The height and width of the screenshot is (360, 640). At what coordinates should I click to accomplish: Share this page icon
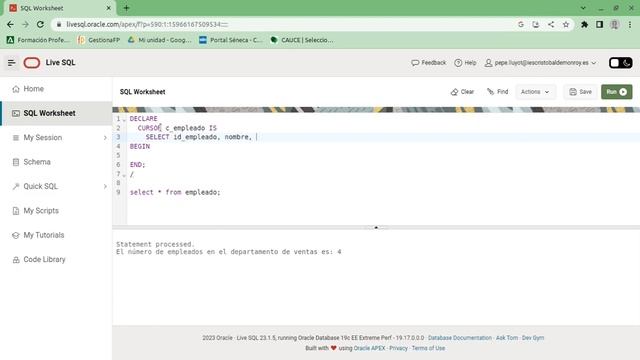(x=551, y=24)
